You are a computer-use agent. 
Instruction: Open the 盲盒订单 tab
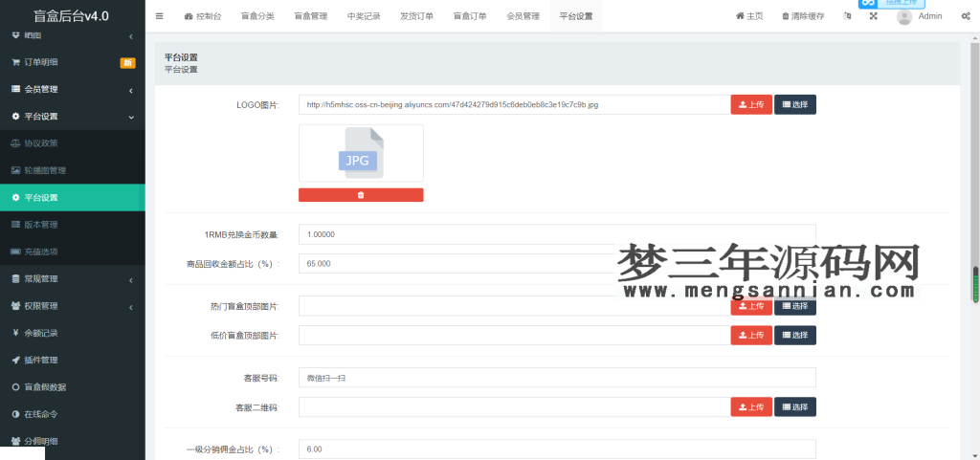[x=470, y=16]
